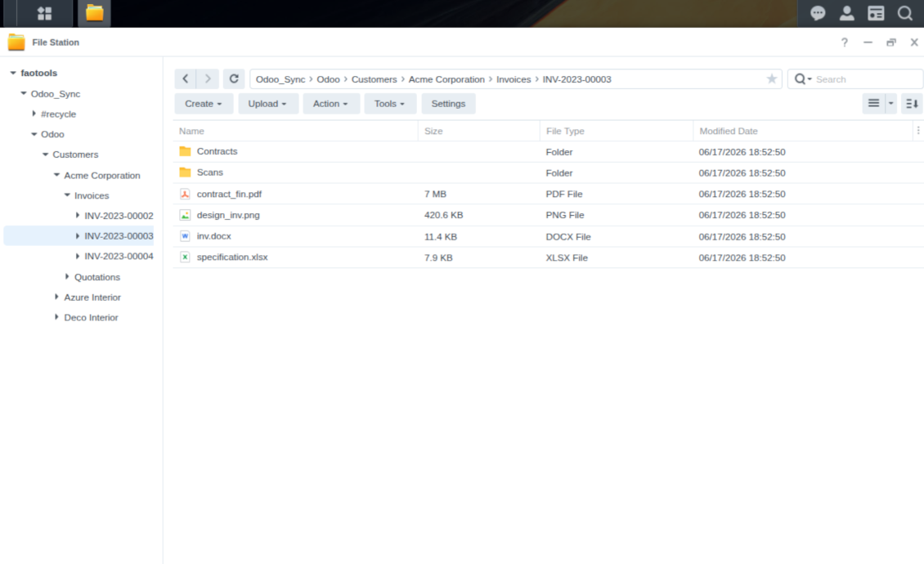This screenshot has height=564, width=924.
Task: Sort by Modified Date column header
Action: (803, 131)
